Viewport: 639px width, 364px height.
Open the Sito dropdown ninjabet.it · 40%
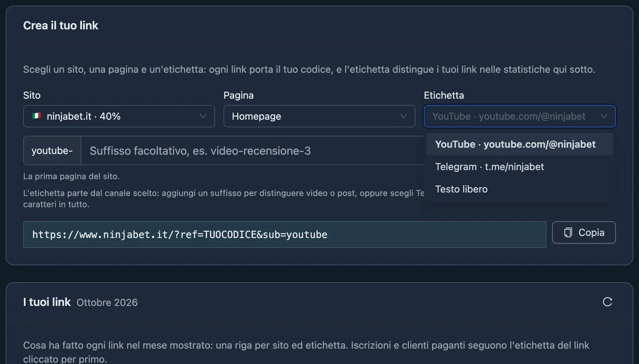[119, 116]
